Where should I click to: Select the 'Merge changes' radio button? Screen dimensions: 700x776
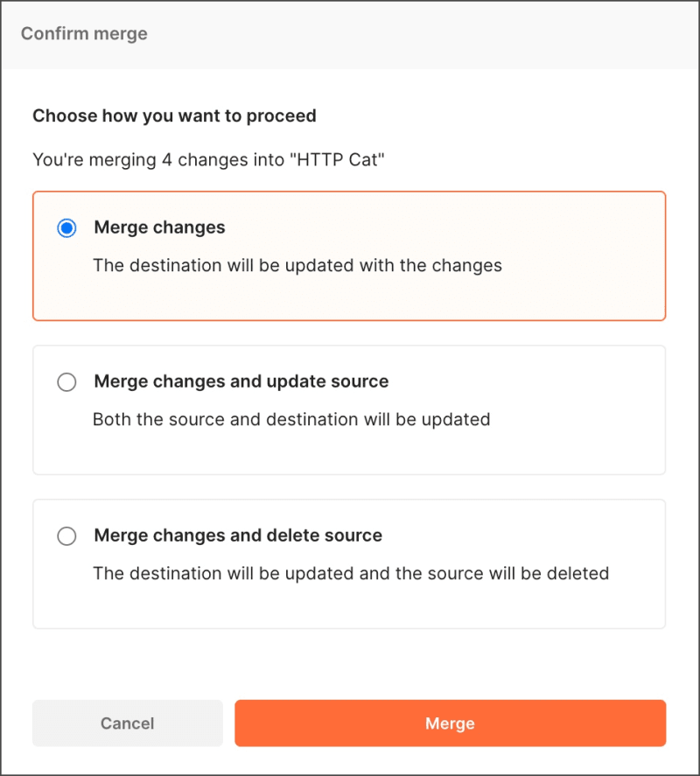coord(66,228)
